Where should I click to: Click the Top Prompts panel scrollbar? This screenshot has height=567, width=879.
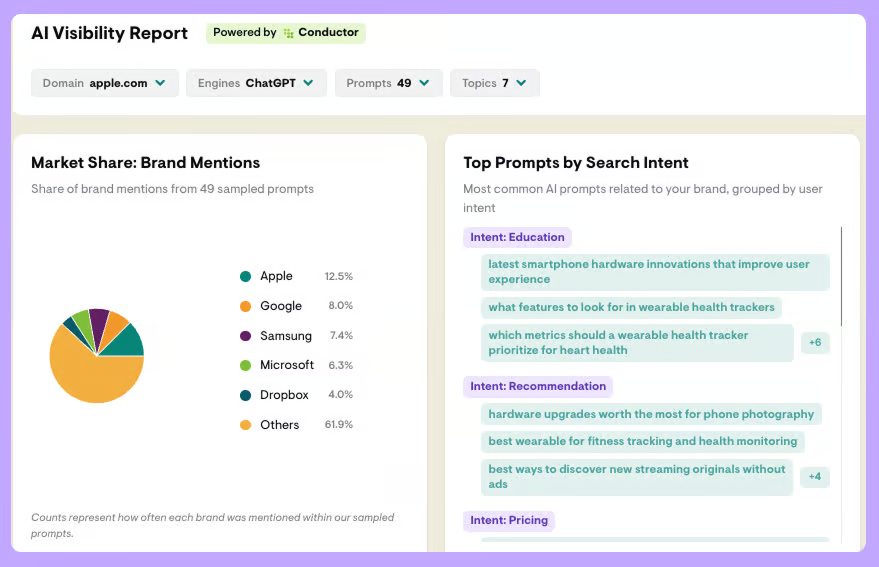[x=842, y=276]
